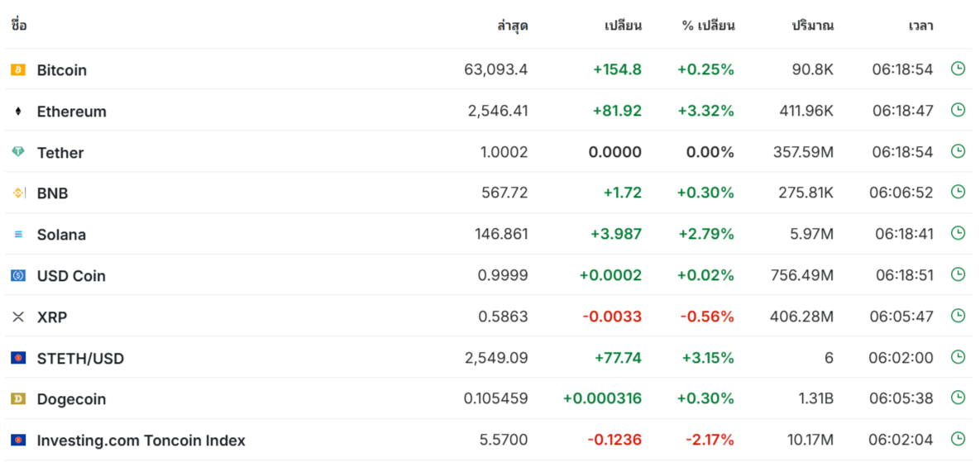Image resolution: width=980 pixels, height=462 pixels.
Task: Open the Investing.com Toncoin Index link
Action: pos(141,441)
